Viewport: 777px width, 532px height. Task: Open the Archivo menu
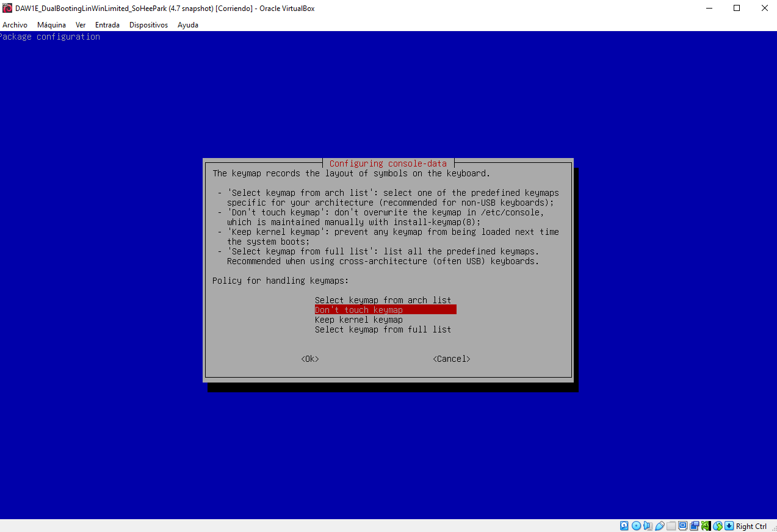coord(15,25)
